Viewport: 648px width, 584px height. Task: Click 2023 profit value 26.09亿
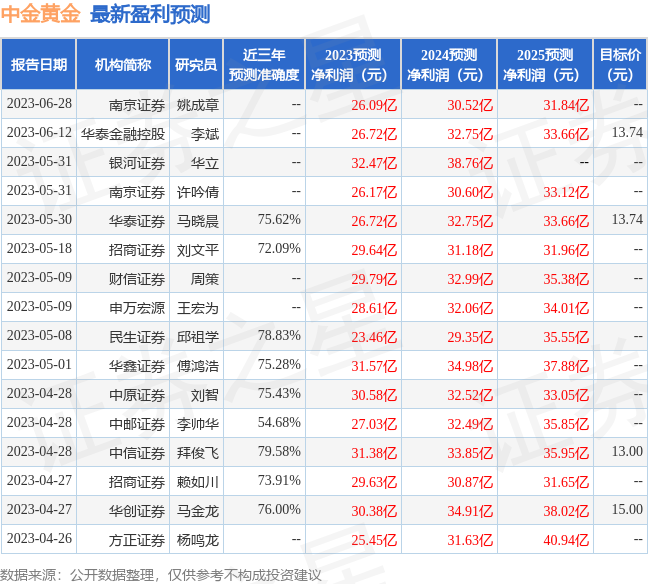[x=374, y=105]
